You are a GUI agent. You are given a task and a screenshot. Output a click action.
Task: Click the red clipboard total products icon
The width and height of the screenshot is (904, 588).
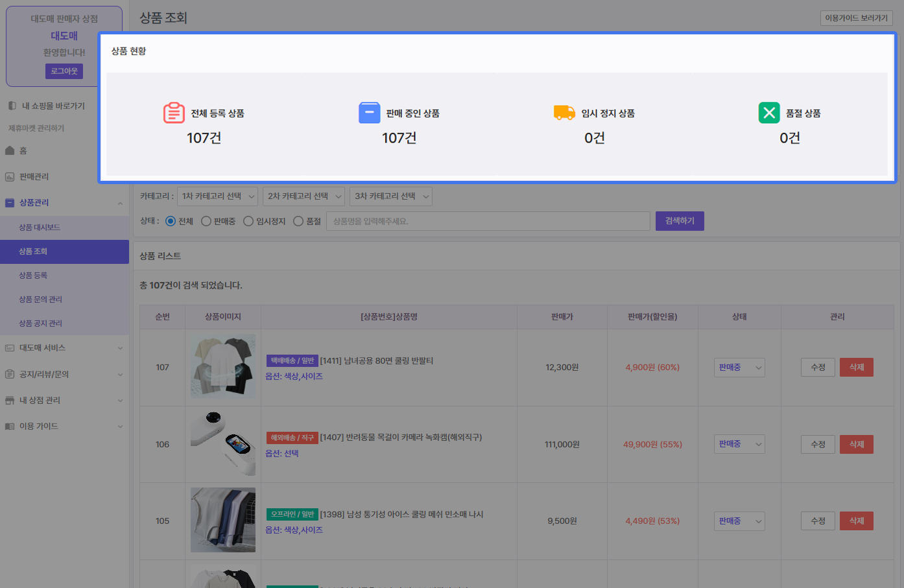coord(174,113)
